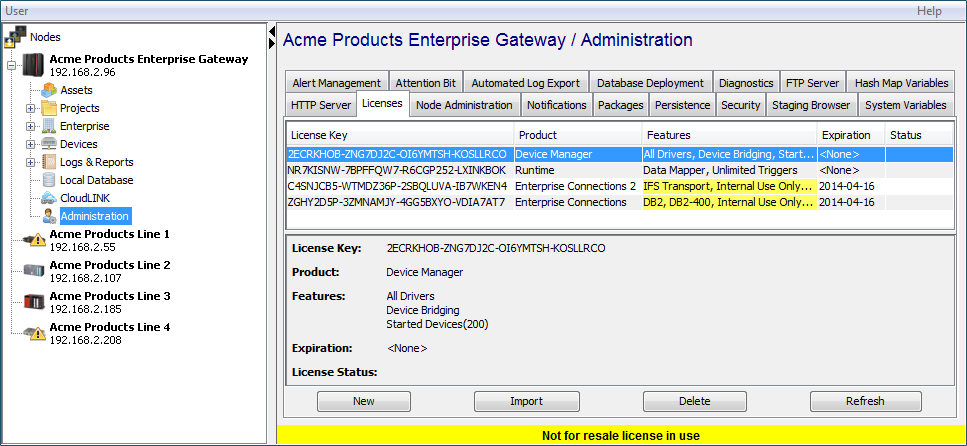This screenshot has height=446, width=967.
Task: Select the FTP Server tab
Action: coord(812,83)
